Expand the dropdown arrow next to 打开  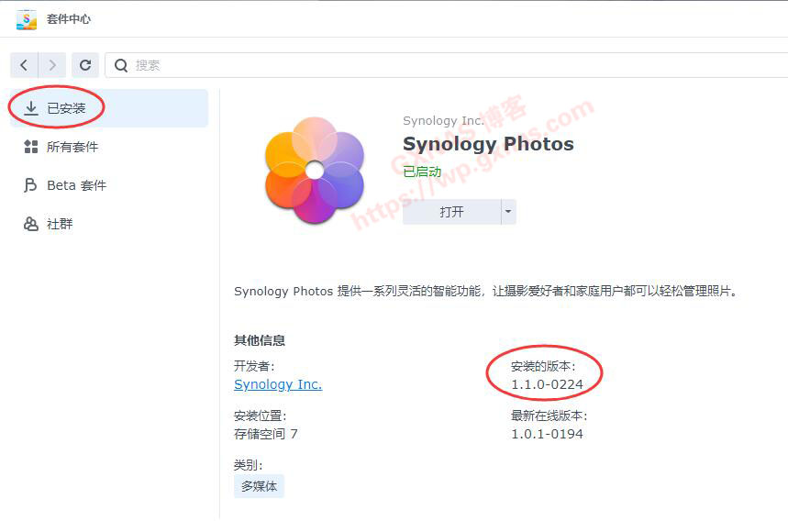[507, 212]
